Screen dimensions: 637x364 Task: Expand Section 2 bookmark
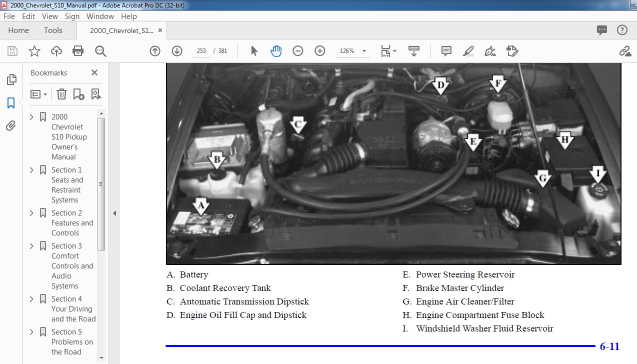point(31,213)
